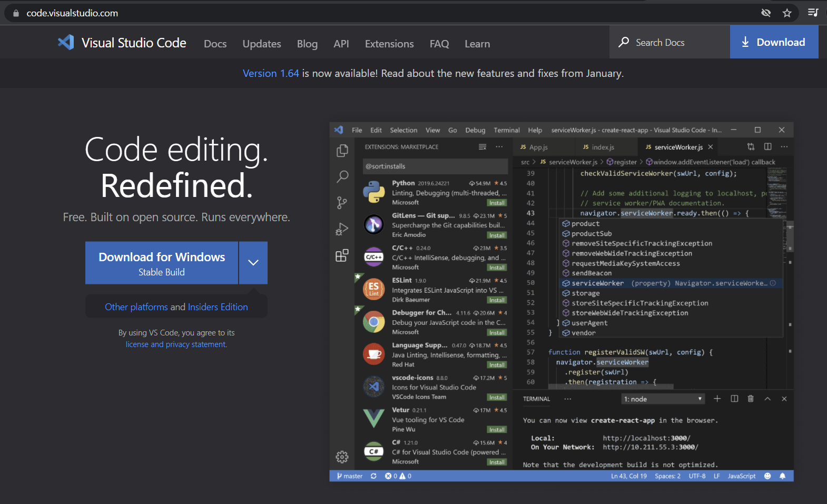Open the Insiders Edition link

click(218, 307)
